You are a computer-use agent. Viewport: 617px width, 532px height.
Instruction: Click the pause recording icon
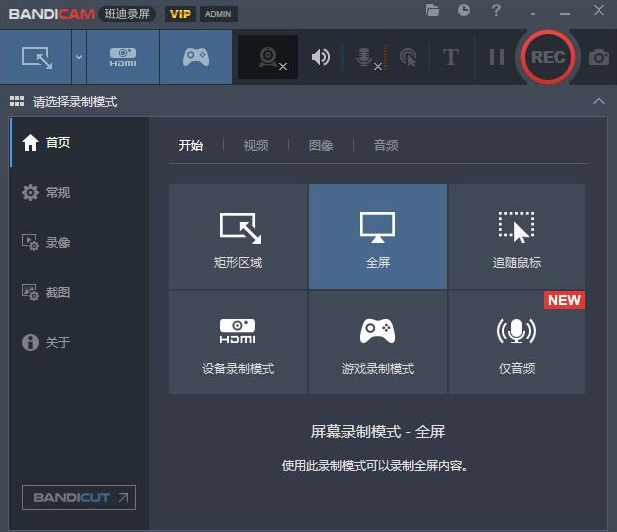[496, 57]
